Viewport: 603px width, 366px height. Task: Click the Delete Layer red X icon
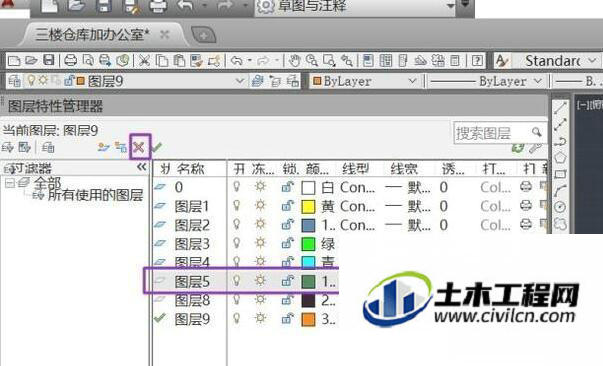pos(139,147)
